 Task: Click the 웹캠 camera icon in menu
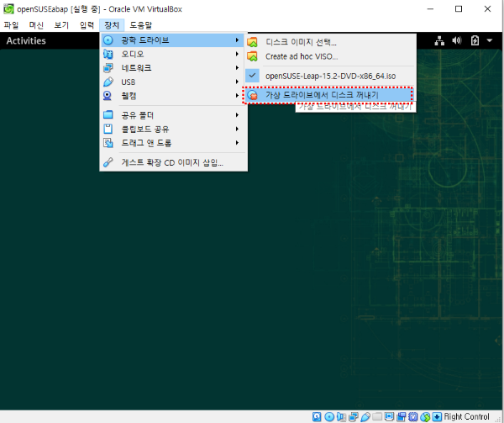108,96
